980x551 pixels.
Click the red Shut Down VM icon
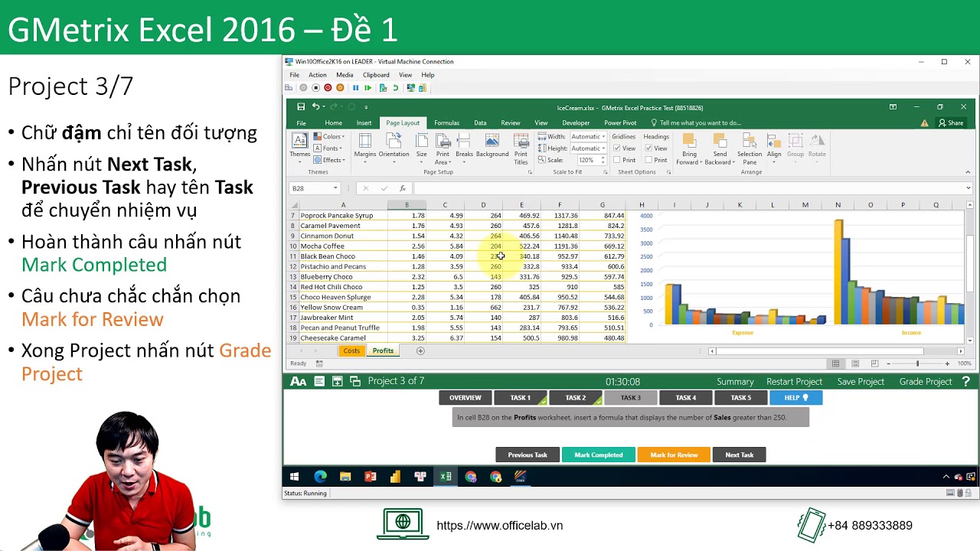328,88
